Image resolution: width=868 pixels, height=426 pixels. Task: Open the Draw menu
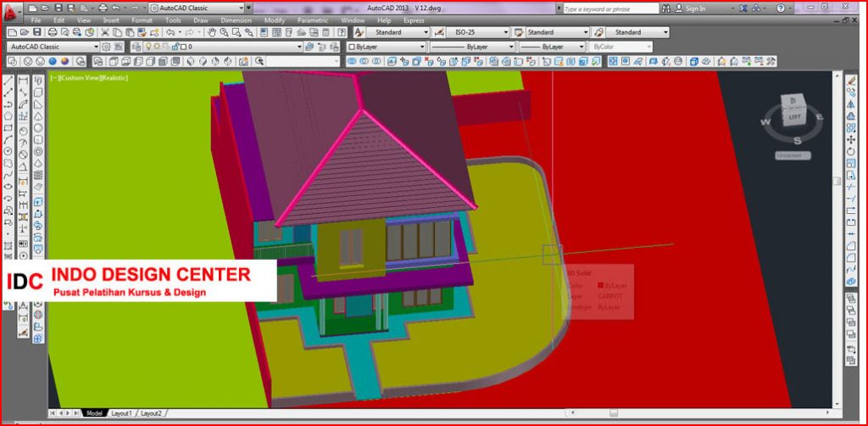[200, 20]
